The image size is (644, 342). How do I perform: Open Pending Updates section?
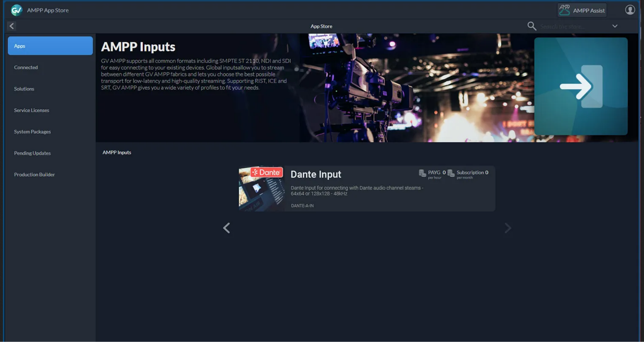(x=32, y=153)
